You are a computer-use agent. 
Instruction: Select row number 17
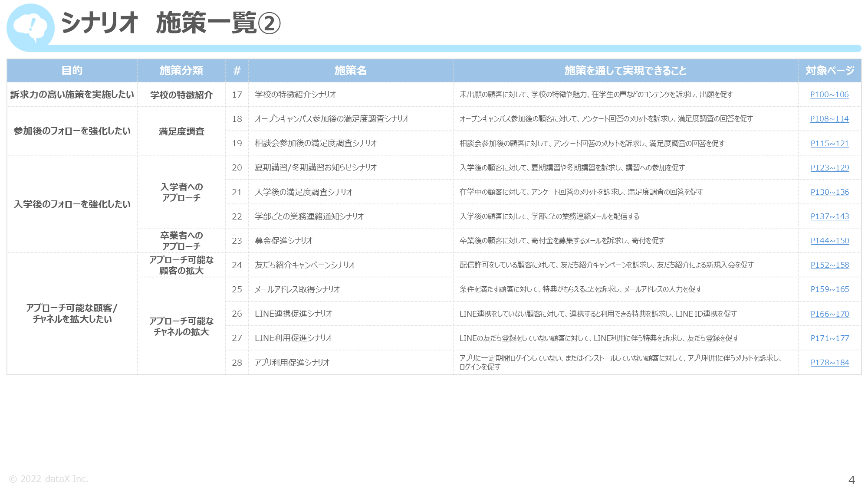(x=237, y=95)
